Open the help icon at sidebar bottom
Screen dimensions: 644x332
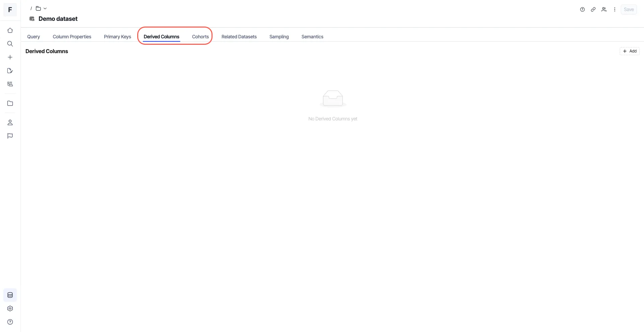10,322
